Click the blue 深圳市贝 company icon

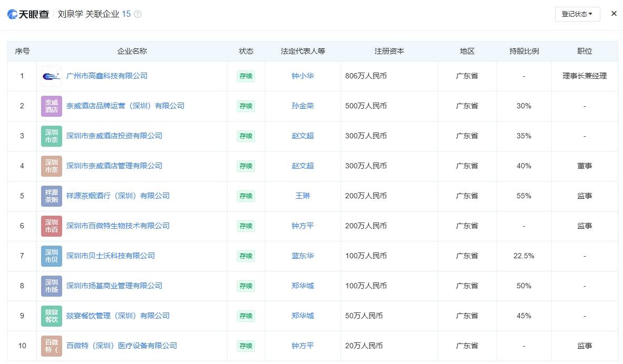(x=52, y=256)
